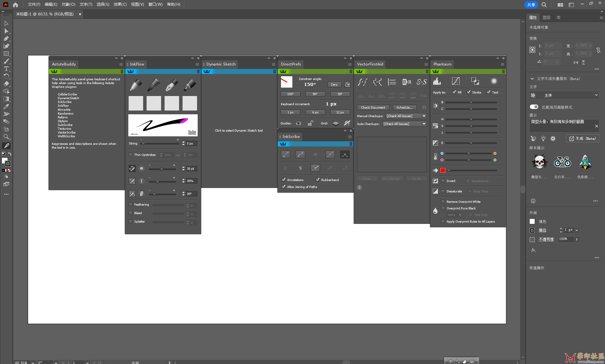Enable Thin Upstrokes checkbox in InkFlow

click(x=131, y=155)
